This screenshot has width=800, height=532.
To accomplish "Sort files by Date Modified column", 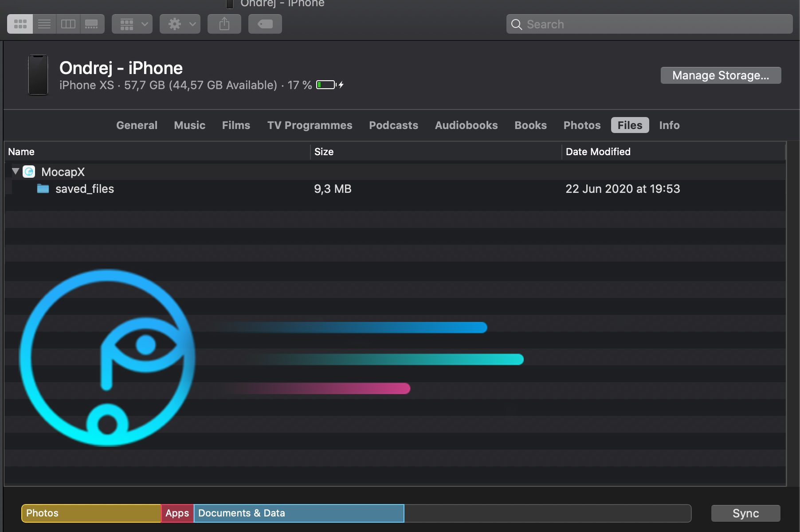I will [x=674, y=152].
